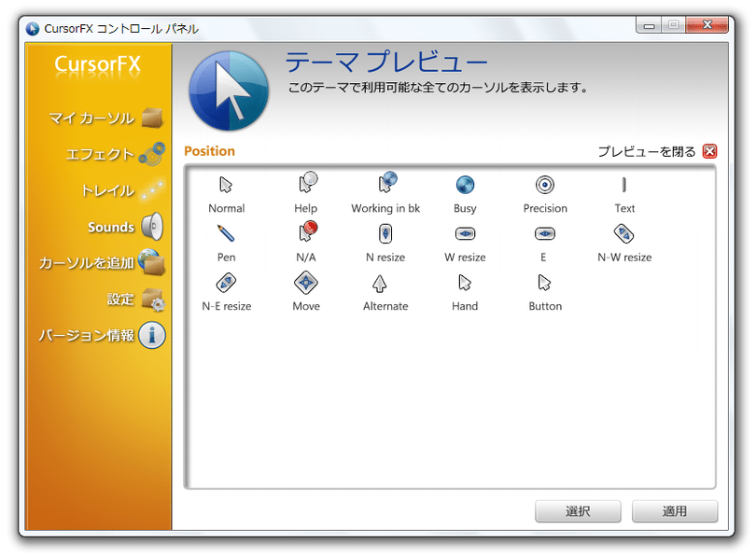The height and width of the screenshot is (557, 756).
Task: Click the 選択 button
Action: [578, 511]
